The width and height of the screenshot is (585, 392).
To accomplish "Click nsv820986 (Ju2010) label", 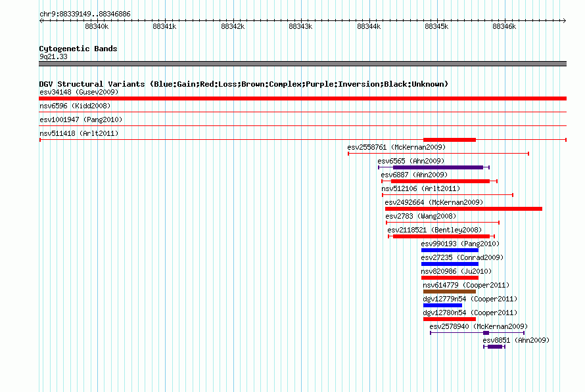I will coord(456,271).
